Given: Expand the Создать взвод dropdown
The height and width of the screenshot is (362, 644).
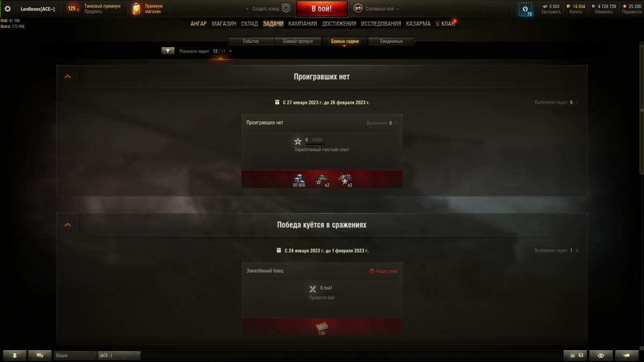Looking at the screenshot, I should (264, 9).
